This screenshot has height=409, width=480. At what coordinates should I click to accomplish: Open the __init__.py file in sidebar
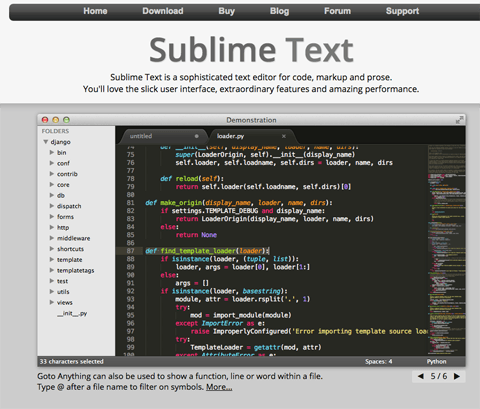pyautogui.click(x=72, y=313)
